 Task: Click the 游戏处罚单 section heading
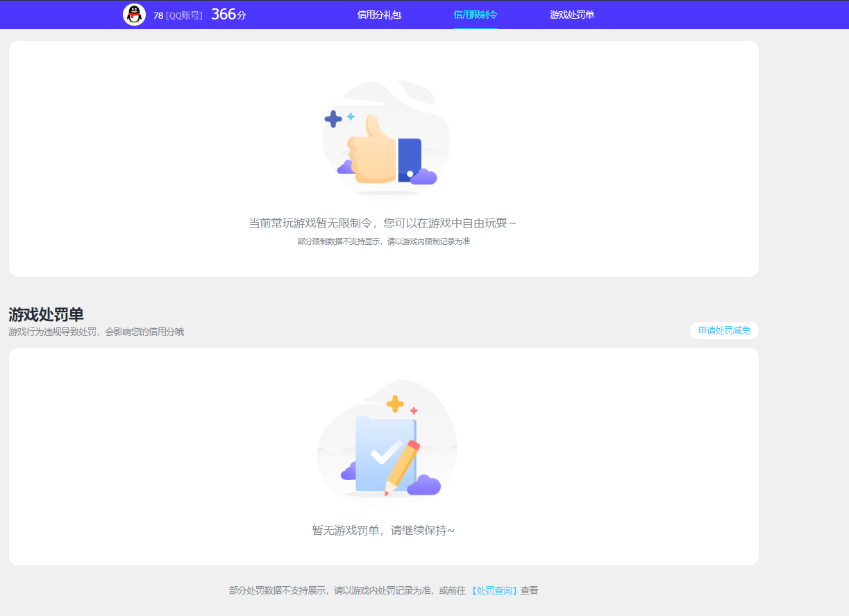click(46, 314)
